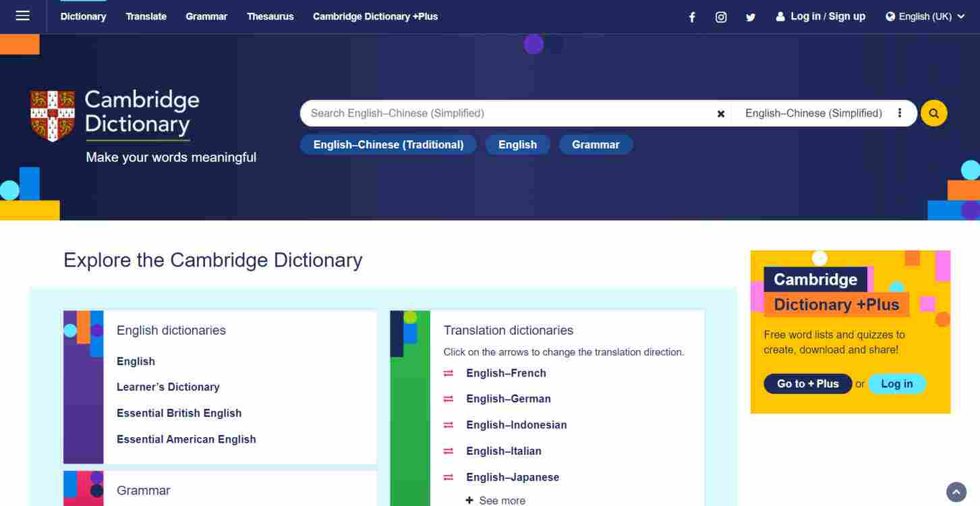The image size is (980, 506).
Task: Click the light blue Log in button
Action: click(897, 384)
